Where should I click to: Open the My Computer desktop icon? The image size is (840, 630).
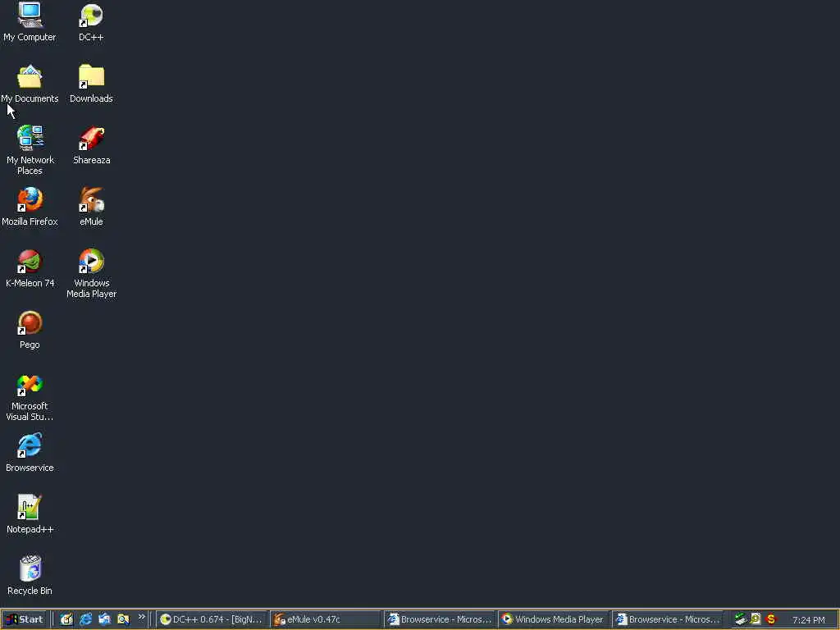(30, 22)
